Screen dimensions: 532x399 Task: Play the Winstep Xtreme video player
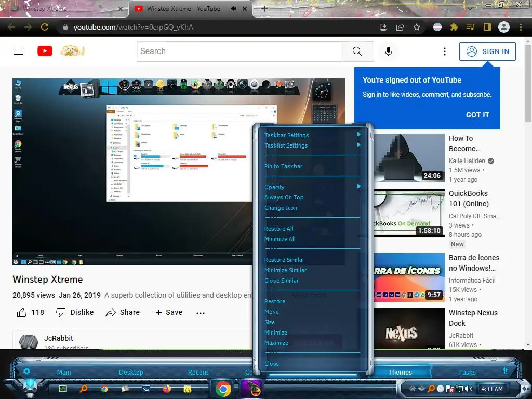pyautogui.click(x=132, y=171)
